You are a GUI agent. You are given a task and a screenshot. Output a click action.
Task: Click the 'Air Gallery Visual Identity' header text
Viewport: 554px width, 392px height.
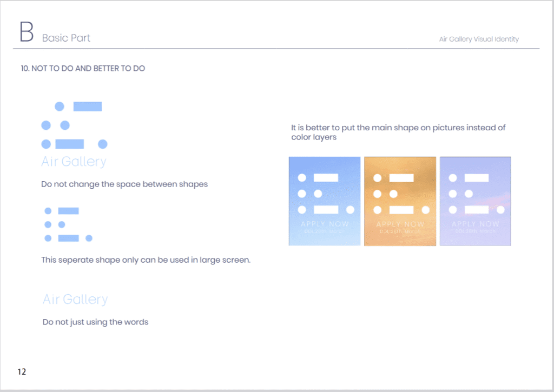tap(479, 39)
